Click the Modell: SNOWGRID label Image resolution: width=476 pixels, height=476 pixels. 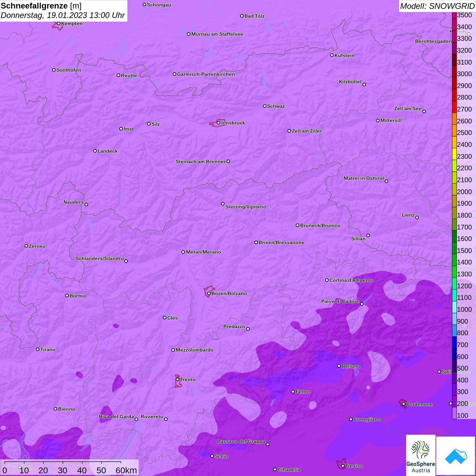point(437,6)
